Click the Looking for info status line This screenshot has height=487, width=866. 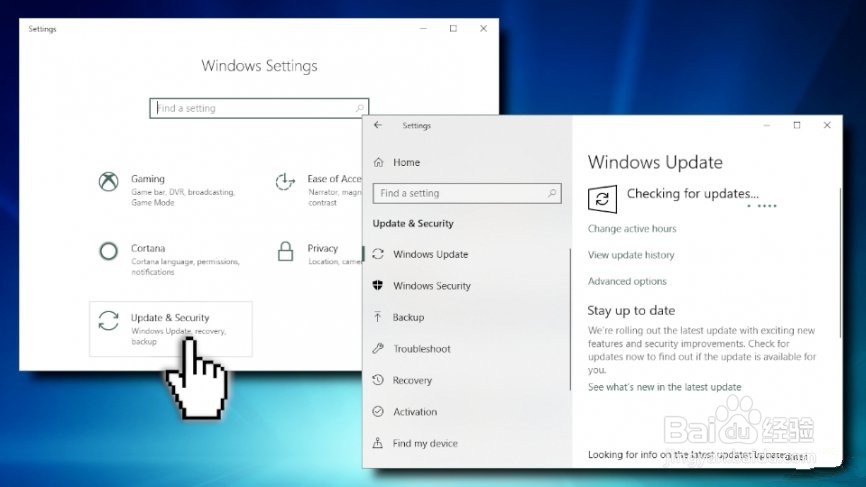(x=698, y=455)
